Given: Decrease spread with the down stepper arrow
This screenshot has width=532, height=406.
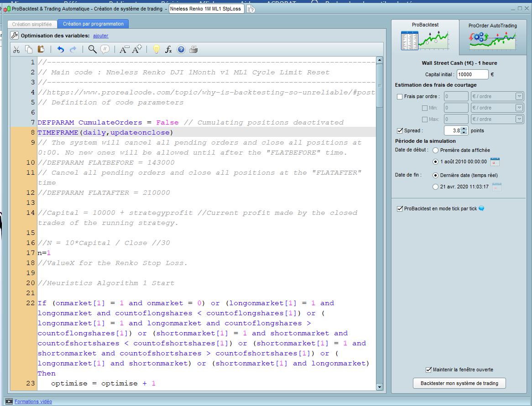Looking at the screenshot, I should [464, 133].
